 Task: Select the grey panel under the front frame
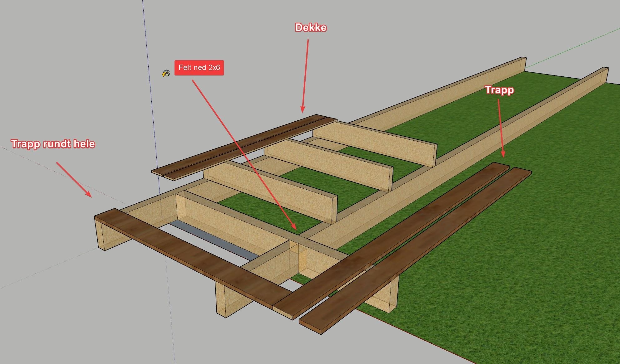(212, 239)
